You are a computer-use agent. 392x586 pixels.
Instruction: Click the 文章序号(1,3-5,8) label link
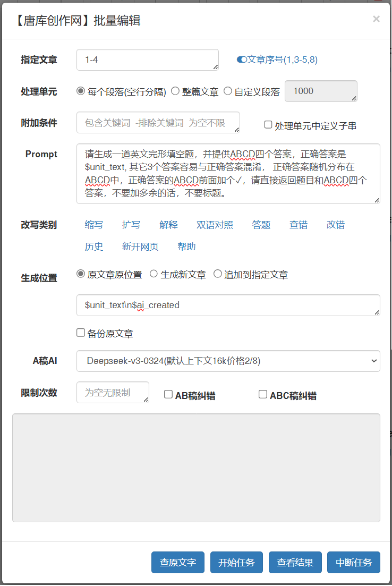282,60
